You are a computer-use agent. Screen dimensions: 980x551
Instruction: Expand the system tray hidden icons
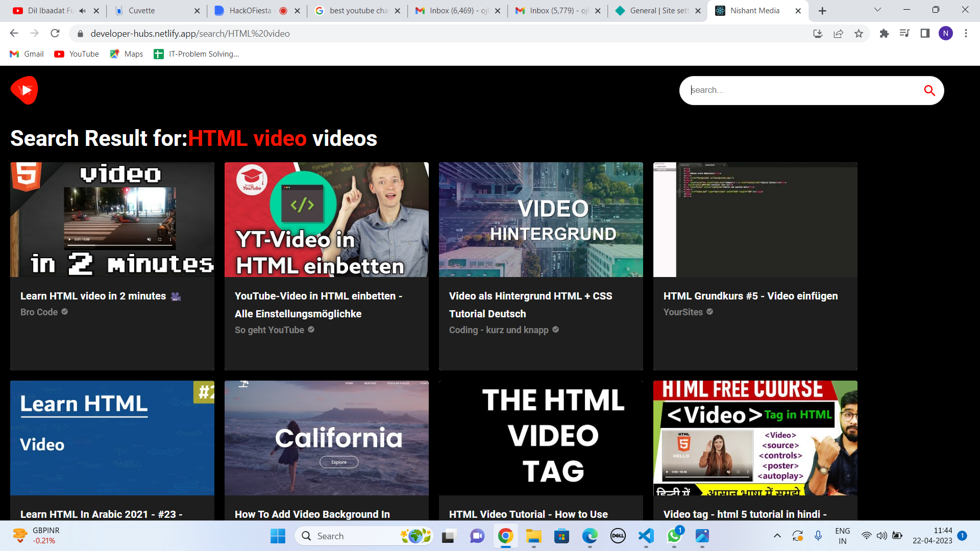point(777,536)
